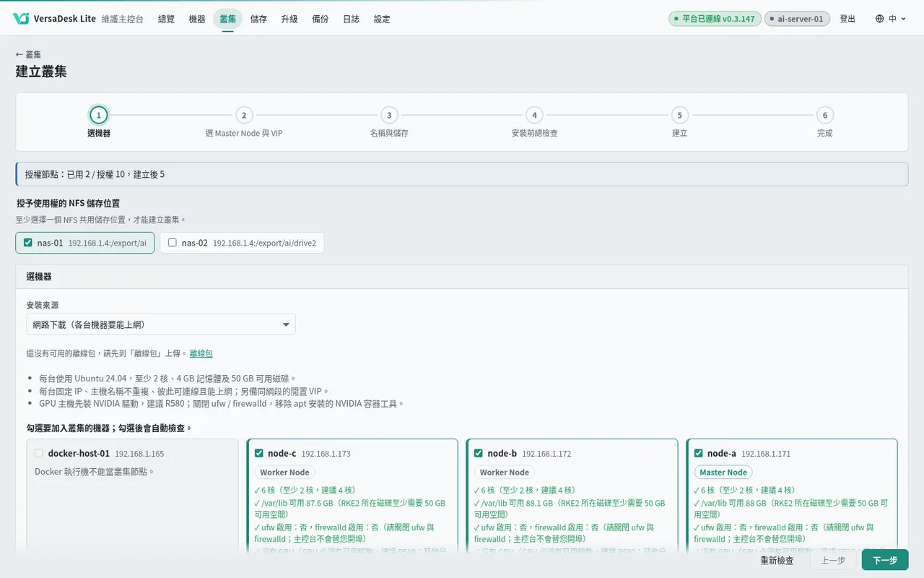The width and height of the screenshot is (924, 578).
Task: Open the 離線包 link
Action: pyautogui.click(x=201, y=353)
